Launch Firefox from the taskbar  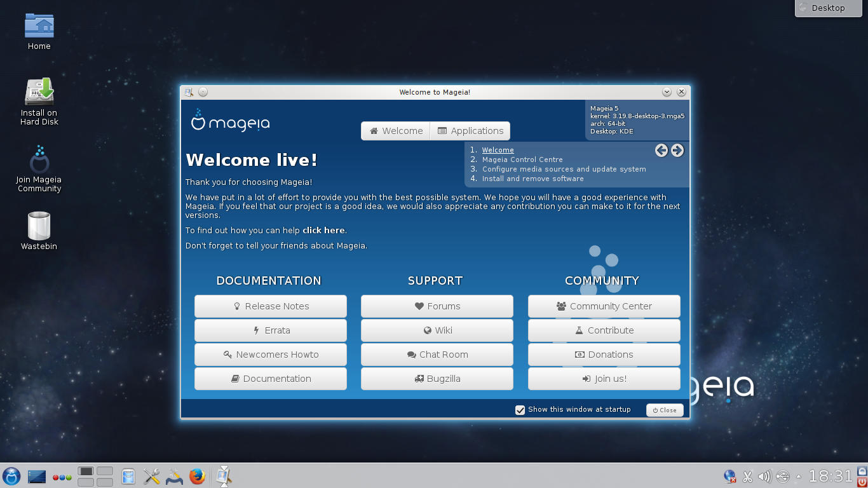(197, 476)
